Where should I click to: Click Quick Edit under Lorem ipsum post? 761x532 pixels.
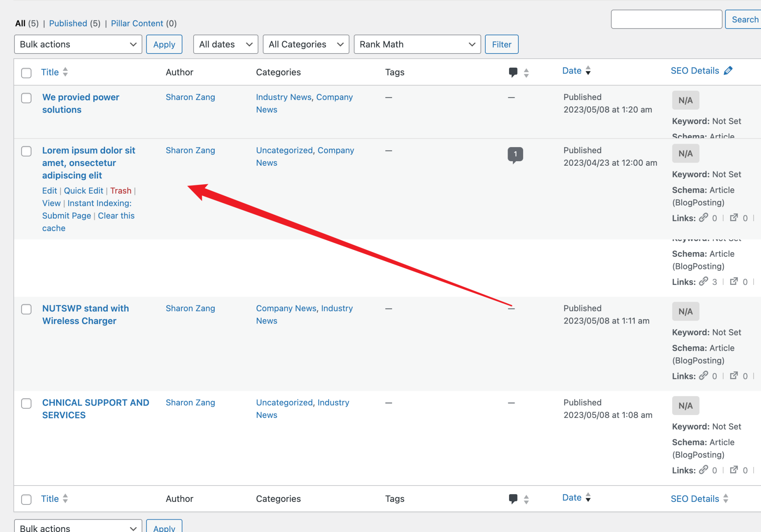pyautogui.click(x=83, y=191)
